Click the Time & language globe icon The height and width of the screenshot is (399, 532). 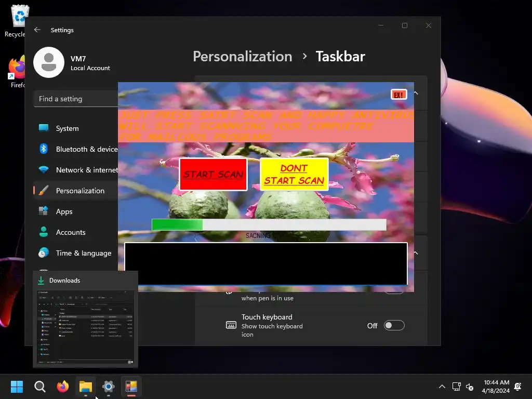(44, 253)
